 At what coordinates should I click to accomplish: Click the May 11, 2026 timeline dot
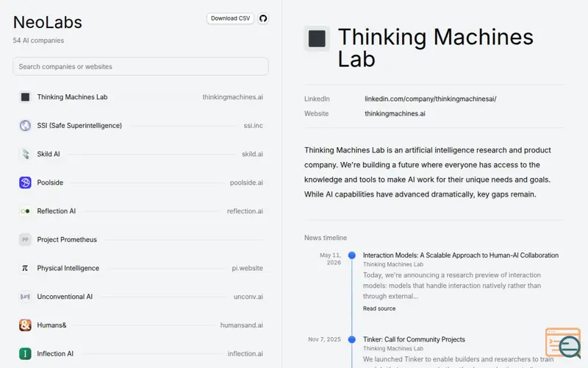352,255
